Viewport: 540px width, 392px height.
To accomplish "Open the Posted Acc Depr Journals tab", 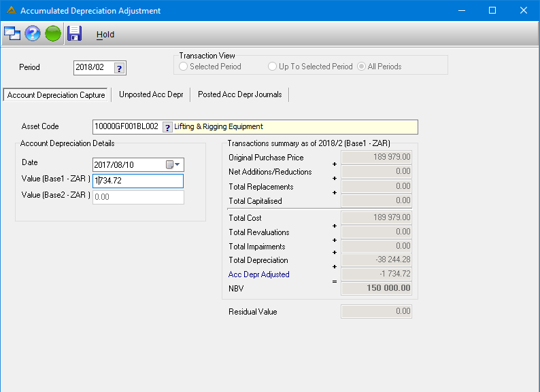I will click(239, 94).
